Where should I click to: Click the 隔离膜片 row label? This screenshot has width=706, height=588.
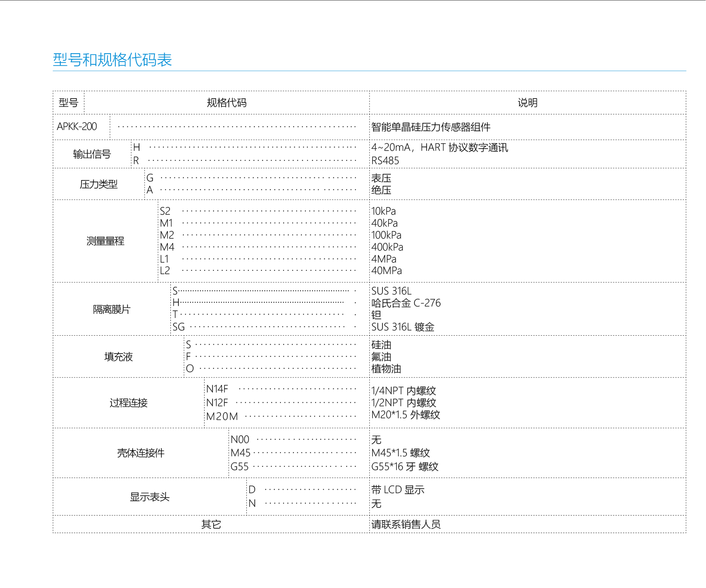pos(112,310)
